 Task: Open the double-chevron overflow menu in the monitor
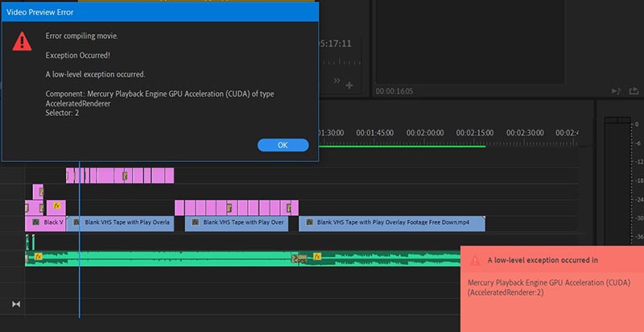(x=336, y=81)
